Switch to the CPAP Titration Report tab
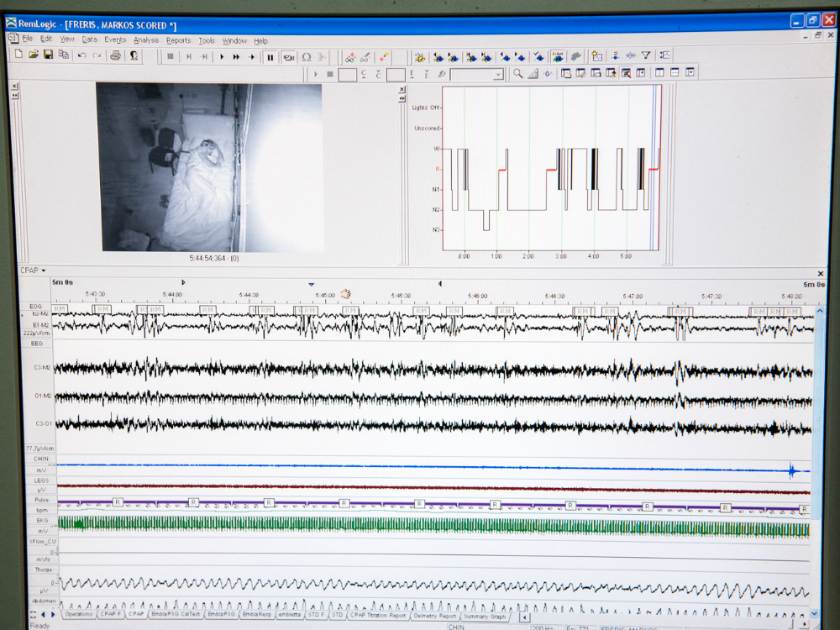This screenshot has height=630, width=840. [x=378, y=615]
